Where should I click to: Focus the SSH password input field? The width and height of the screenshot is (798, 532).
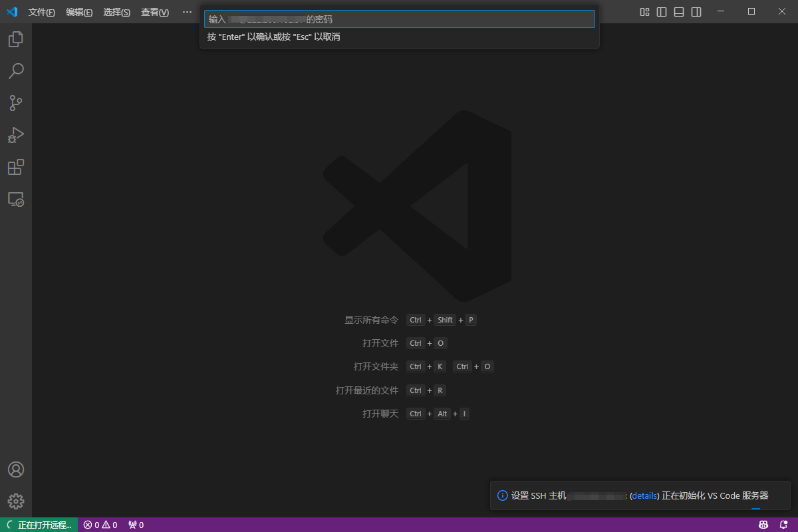coord(399,19)
